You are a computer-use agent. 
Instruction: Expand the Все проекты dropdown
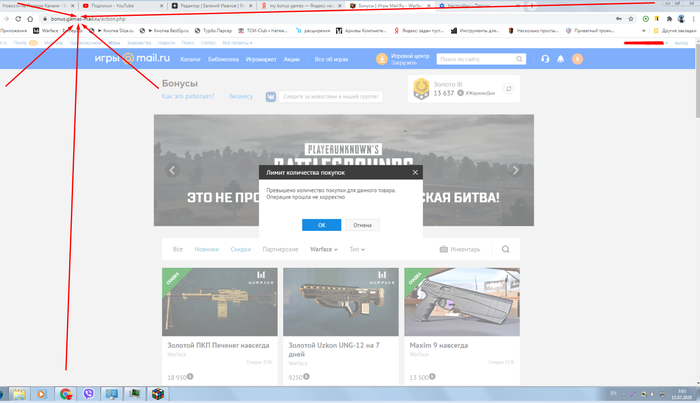(237, 43)
